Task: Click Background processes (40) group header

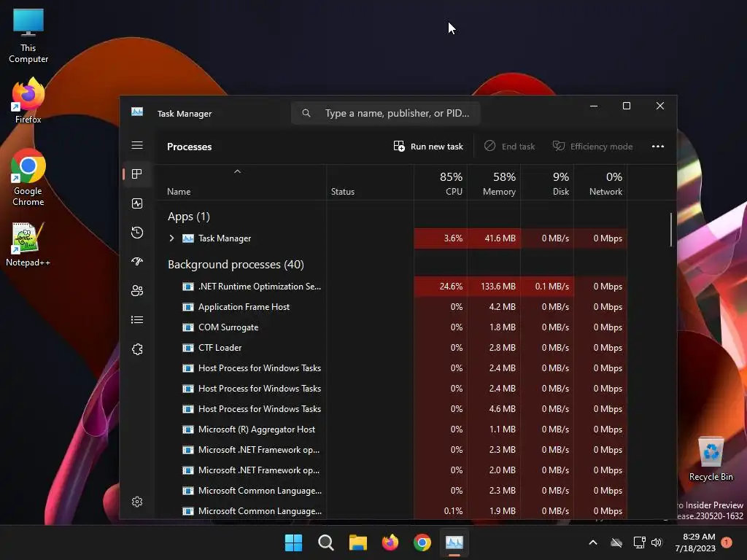Action: click(x=236, y=264)
